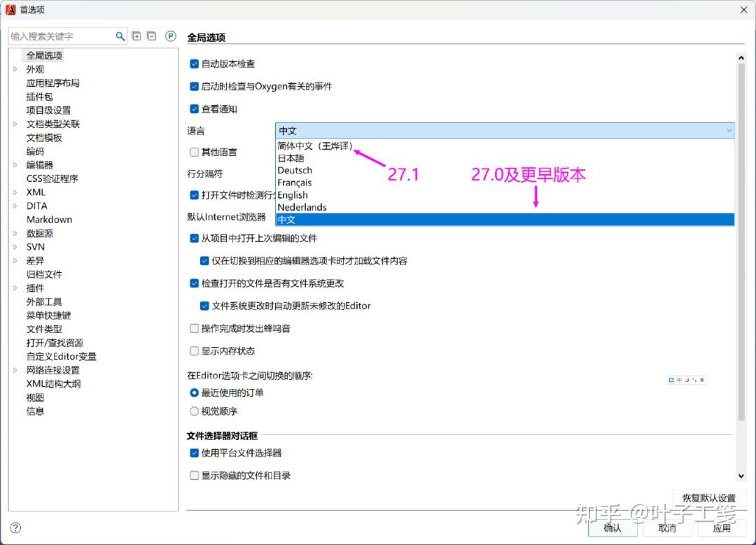Select 打开/查找资源 in the tree

55,343
